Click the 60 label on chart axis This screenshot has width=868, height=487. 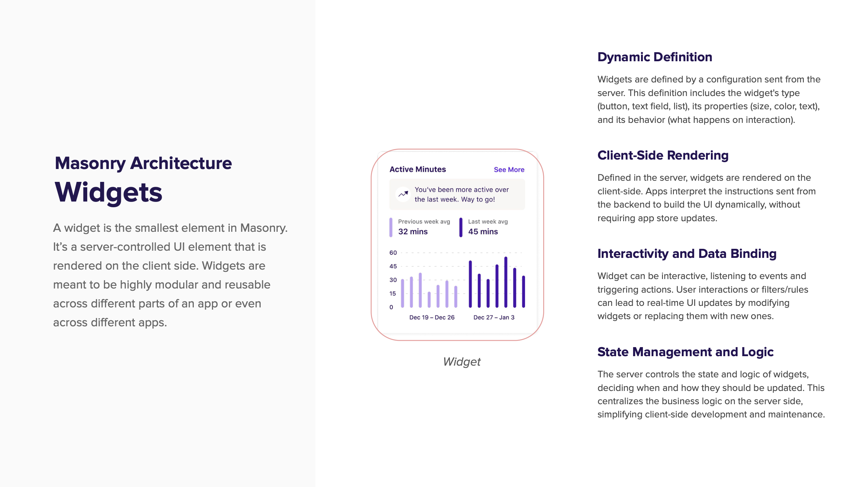[393, 253]
